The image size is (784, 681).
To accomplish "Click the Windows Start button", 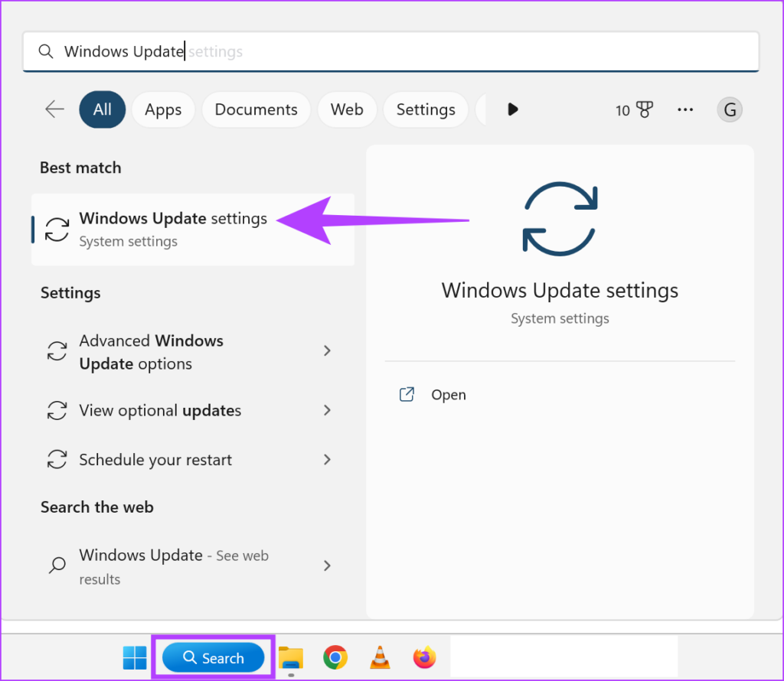I will point(135,657).
